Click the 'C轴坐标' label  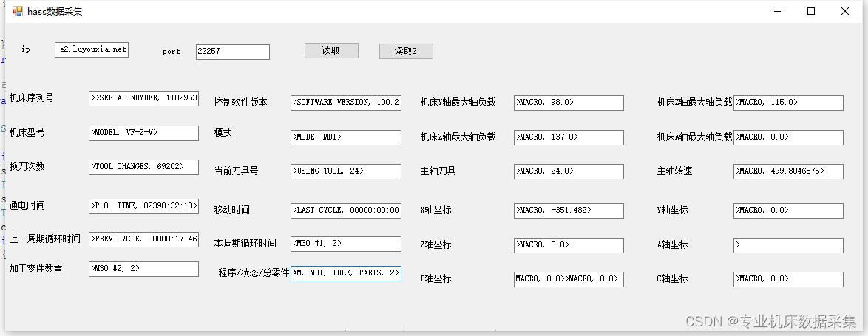click(x=673, y=278)
